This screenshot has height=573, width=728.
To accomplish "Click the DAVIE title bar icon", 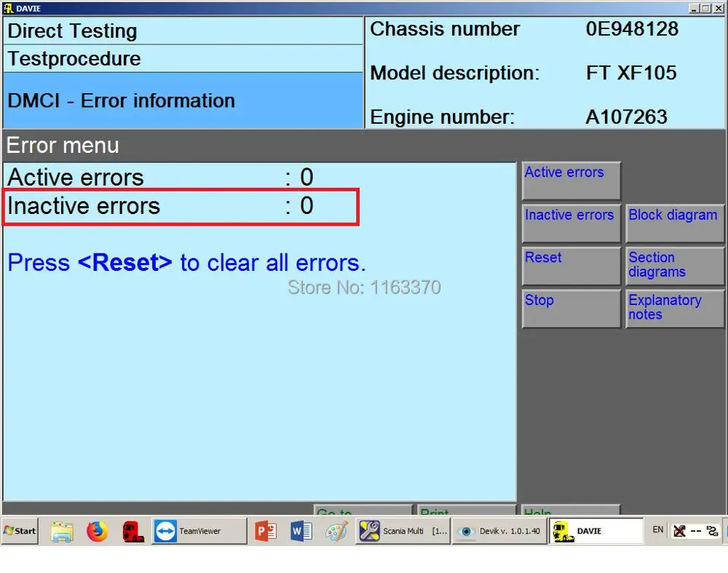I will 8,8.
